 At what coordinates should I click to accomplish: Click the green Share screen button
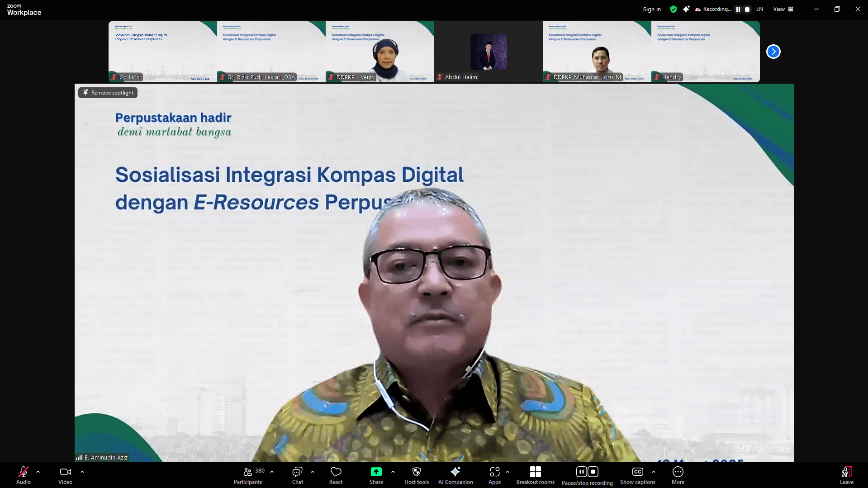[376, 472]
